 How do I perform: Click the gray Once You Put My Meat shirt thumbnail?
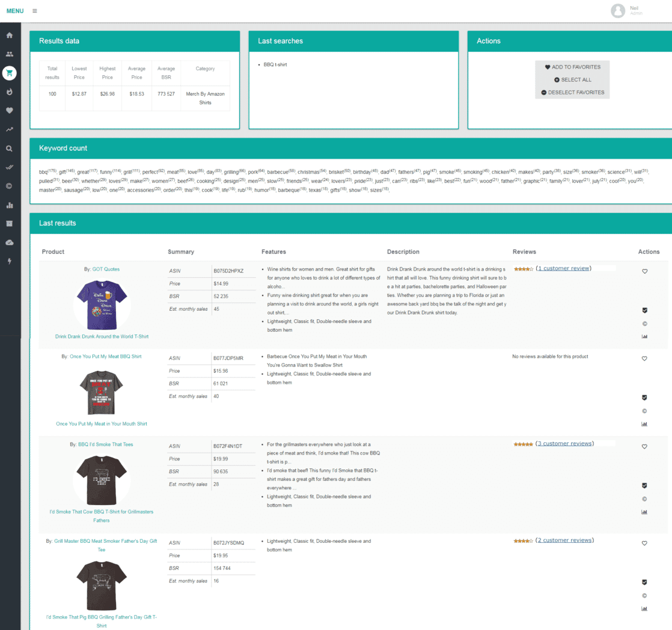(102, 392)
